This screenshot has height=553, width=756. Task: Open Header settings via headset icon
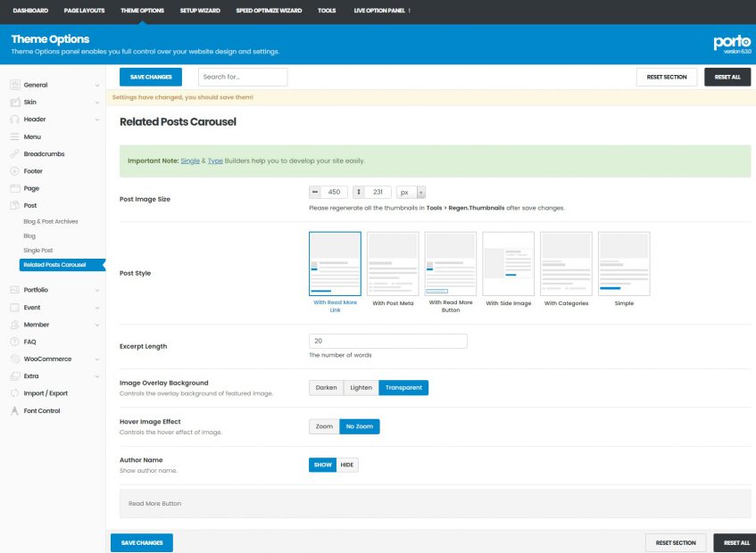(x=14, y=120)
